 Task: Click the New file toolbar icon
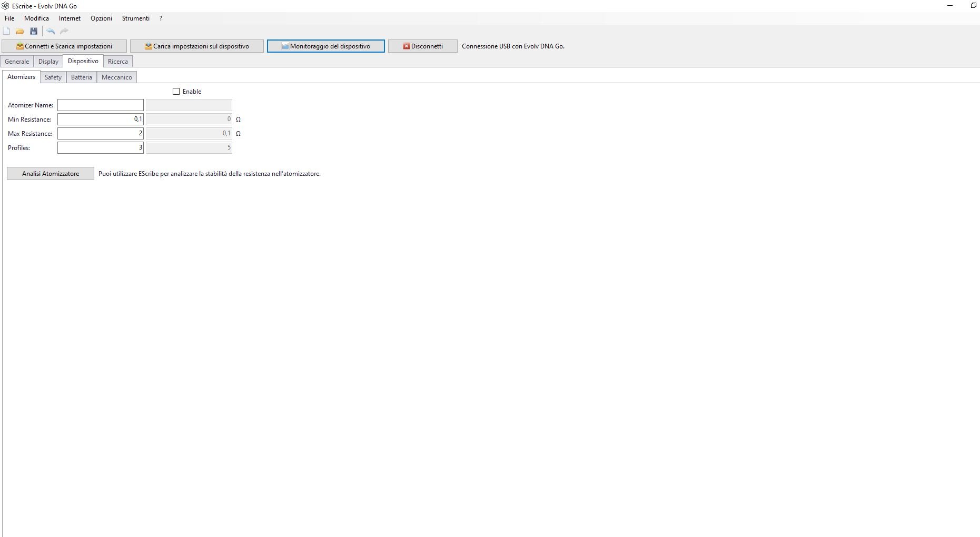click(6, 32)
